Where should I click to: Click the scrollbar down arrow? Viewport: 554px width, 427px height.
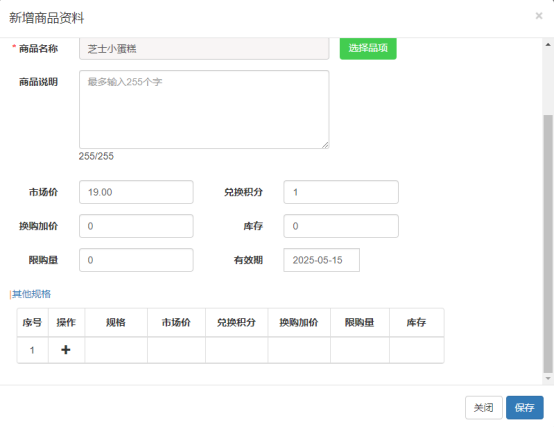(548, 378)
